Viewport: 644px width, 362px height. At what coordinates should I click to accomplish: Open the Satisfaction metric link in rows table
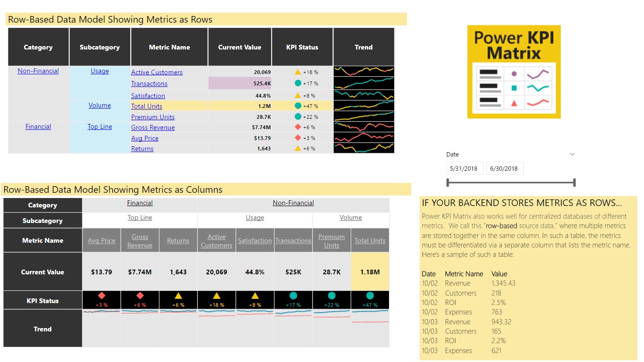click(148, 96)
